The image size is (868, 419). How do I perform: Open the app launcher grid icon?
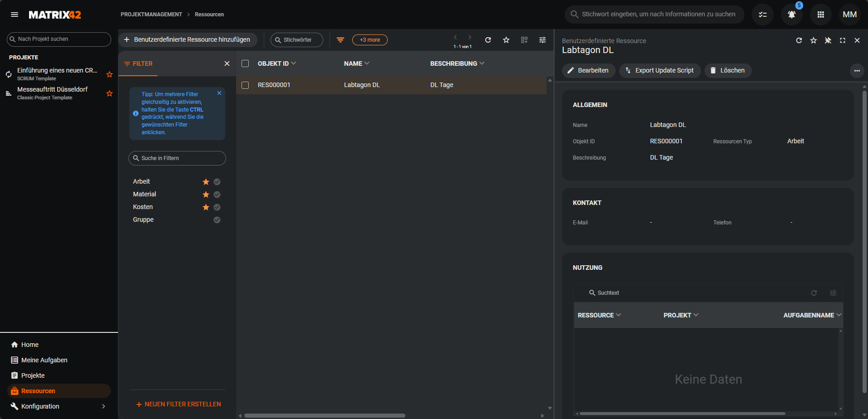click(x=820, y=15)
